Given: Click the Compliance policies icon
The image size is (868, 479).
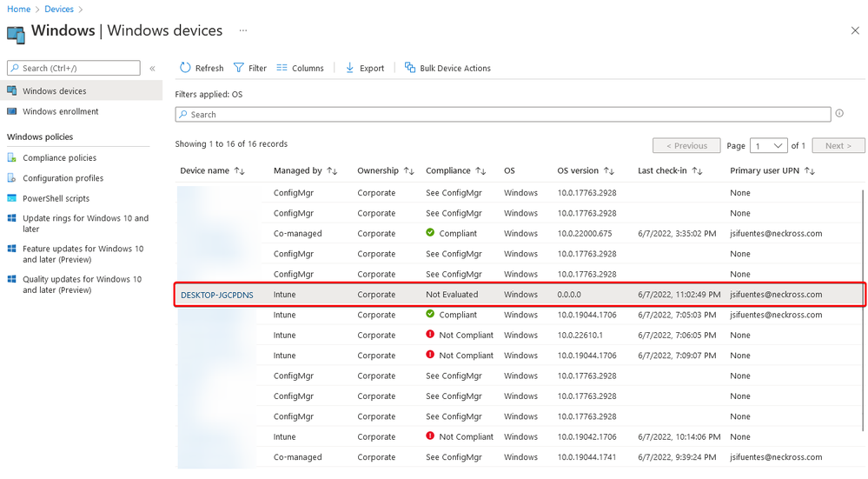Looking at the screenshot, I should coord(11,158).
